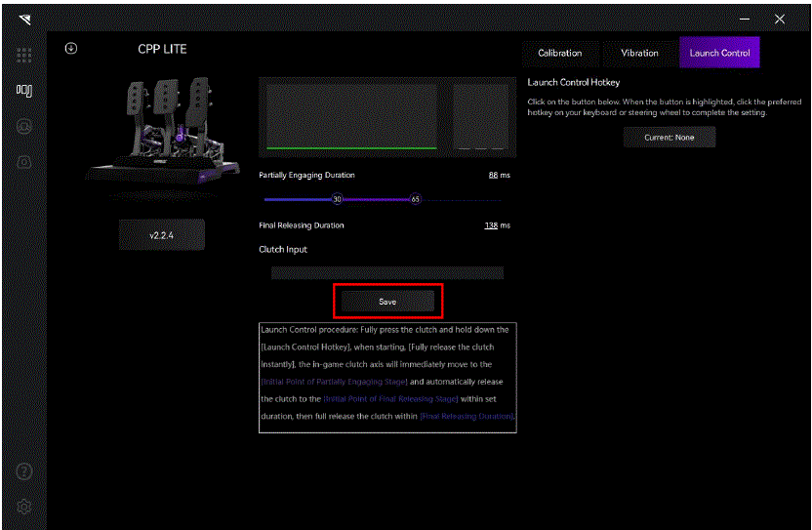Click the v2.2.4 firmware version button

click(x=162, y=235)
